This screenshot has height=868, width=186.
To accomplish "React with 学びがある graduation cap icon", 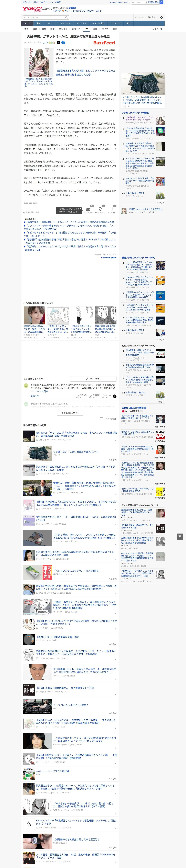I will [x=89, y=209].
